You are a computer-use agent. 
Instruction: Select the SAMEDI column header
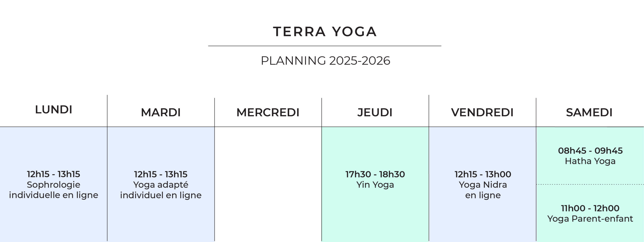(x=589, y=112)
